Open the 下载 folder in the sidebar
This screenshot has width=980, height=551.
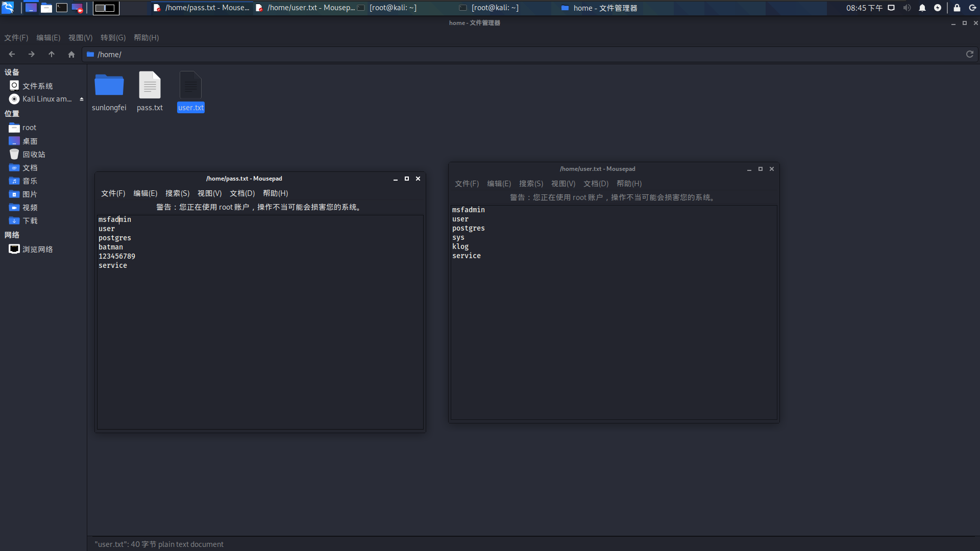30,220
